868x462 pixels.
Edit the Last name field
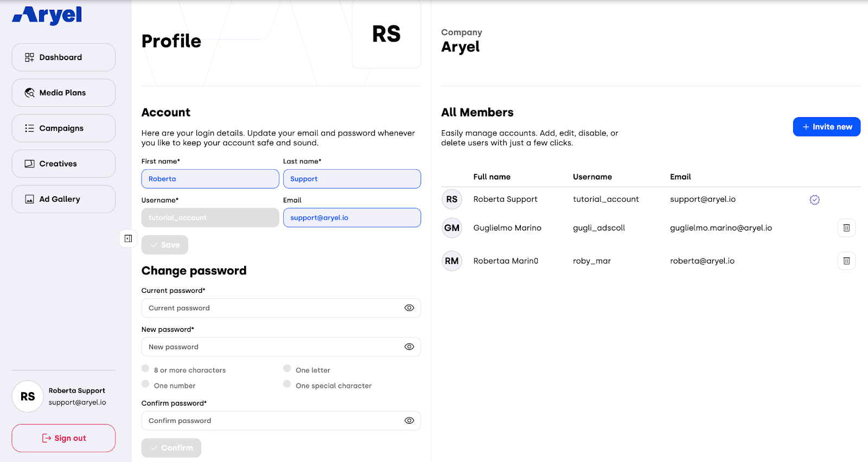point(352,179)
